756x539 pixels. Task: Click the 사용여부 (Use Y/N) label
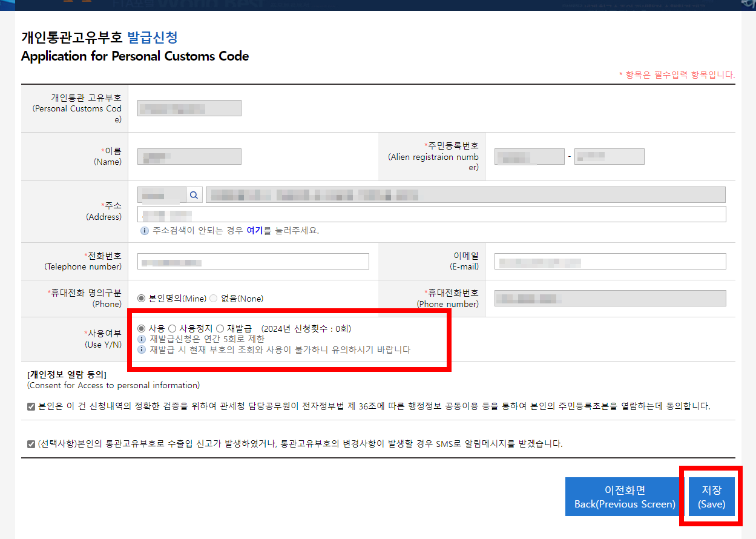pos(102,339)
